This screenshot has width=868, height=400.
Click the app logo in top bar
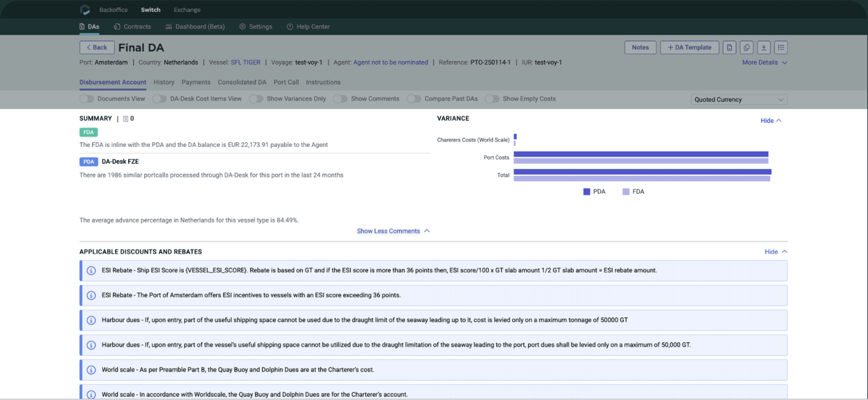(85, 10)
